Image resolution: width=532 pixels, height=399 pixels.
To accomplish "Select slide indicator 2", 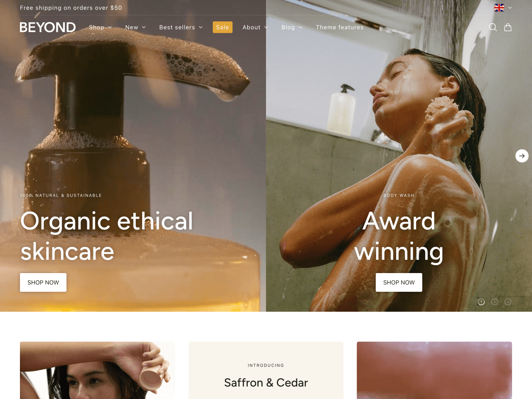I will pyautogui.click(x=495, y=302).
